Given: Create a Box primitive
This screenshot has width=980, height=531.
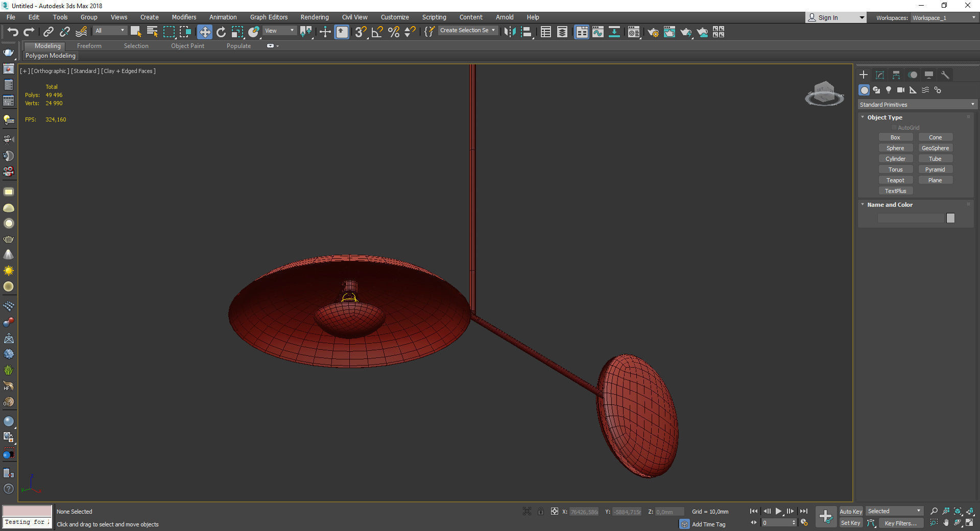Looking at the screenshot, I should (x=895, y=137).
